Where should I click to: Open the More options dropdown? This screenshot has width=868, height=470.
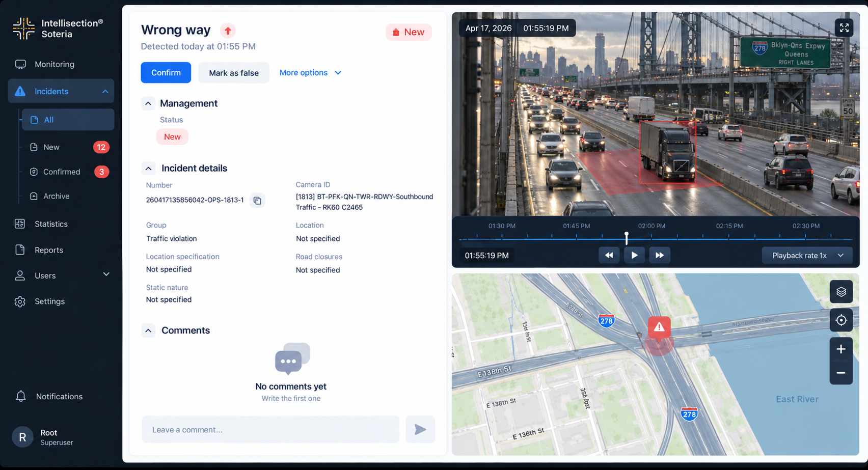(x=310, y=73)
